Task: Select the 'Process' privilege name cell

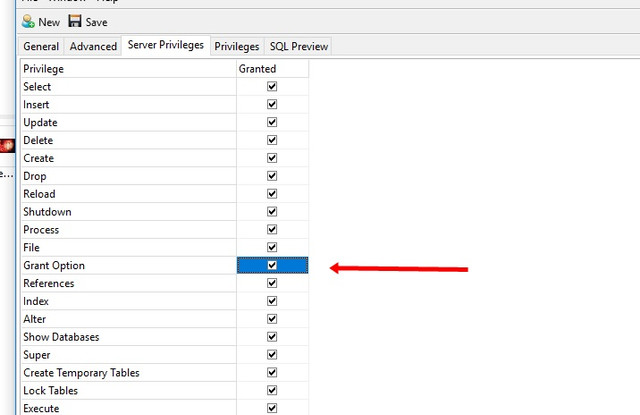Action: coord(128,229)
